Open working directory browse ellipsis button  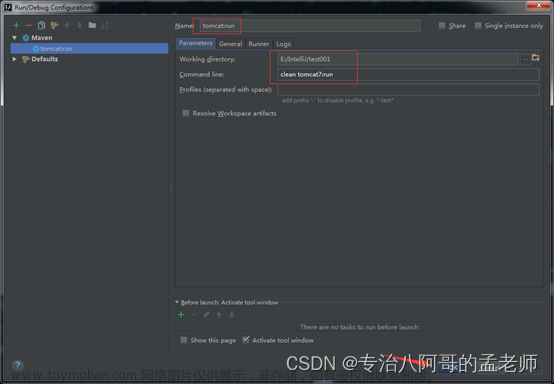point(526,59)
